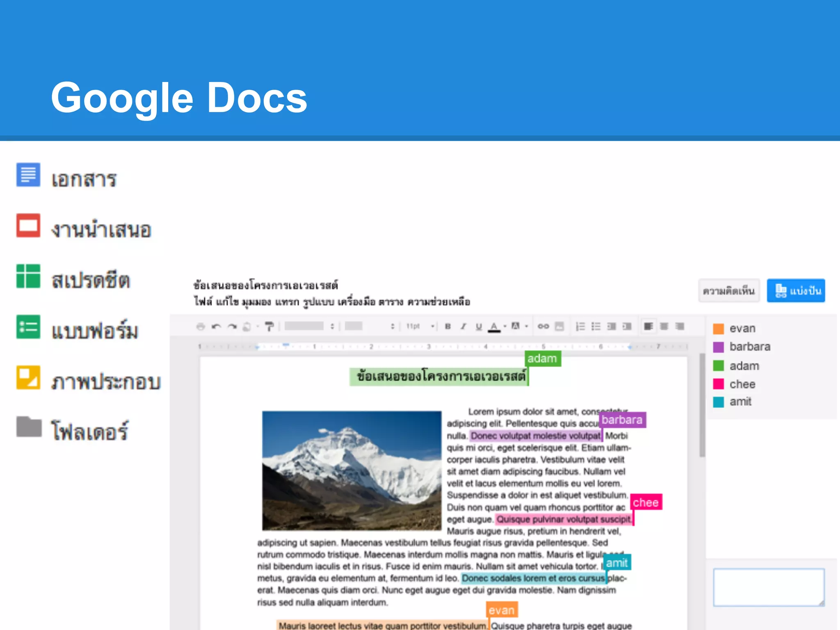Open the 11pt font size dropdown

[x=420, y=326]
